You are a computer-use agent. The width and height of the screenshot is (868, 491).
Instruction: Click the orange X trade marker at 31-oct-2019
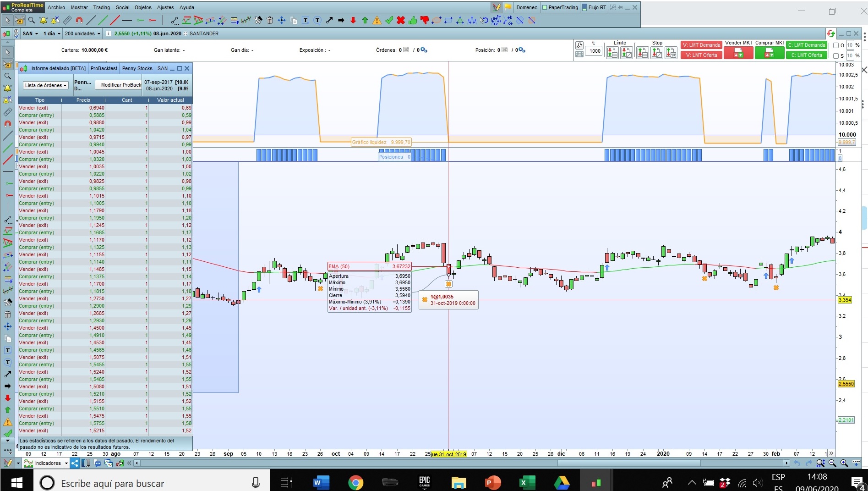449,284
